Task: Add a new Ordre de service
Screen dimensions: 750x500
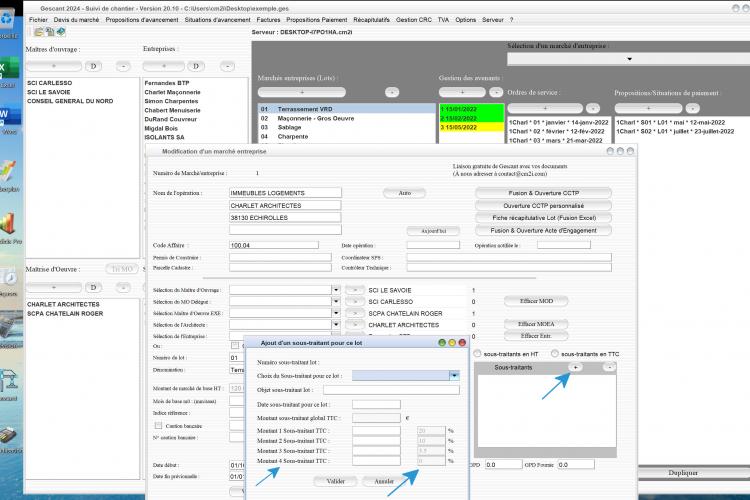Action: (x=545, y=108)
